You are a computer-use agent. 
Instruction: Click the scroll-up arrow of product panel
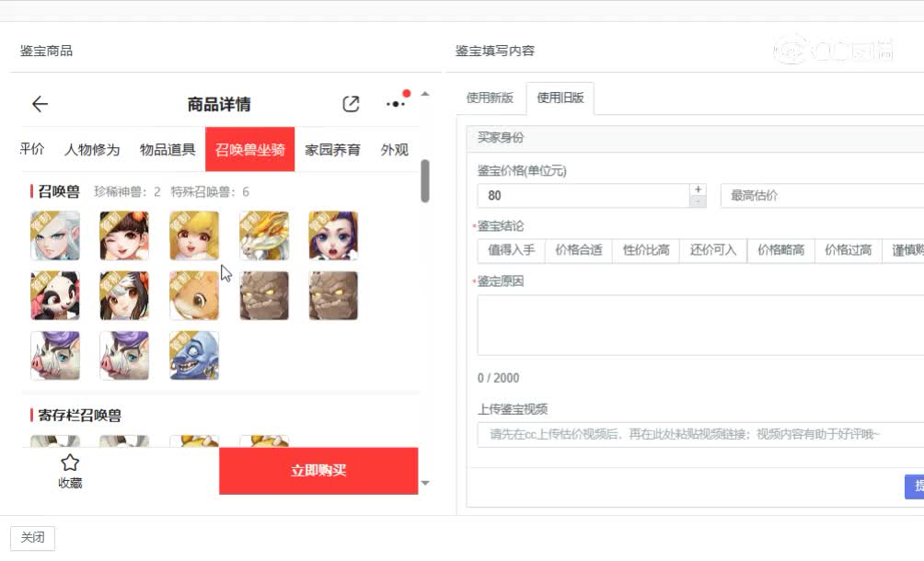425,94
